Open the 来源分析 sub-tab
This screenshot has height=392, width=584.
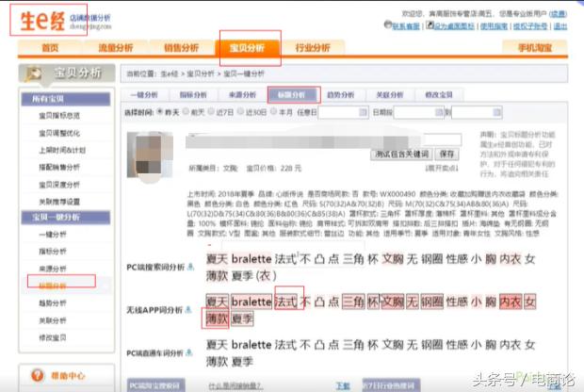pyautogui.click(x=242, y=94)
